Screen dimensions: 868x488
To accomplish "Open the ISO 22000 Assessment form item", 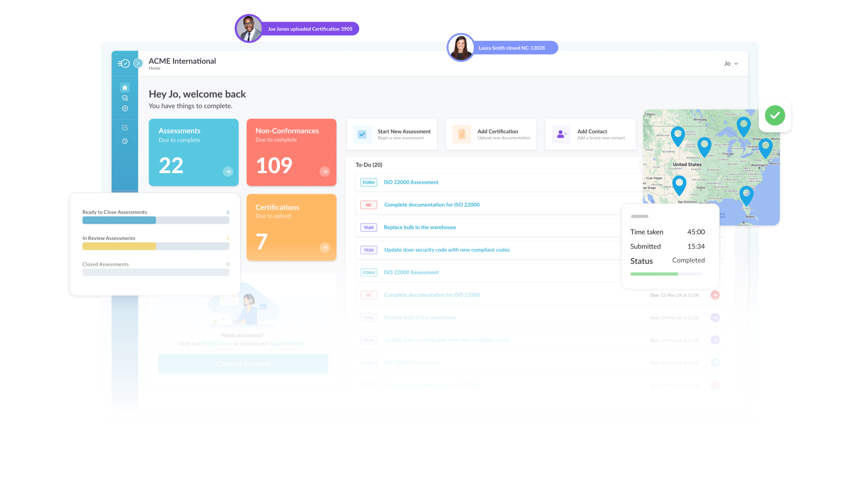I will pos(411,182).
